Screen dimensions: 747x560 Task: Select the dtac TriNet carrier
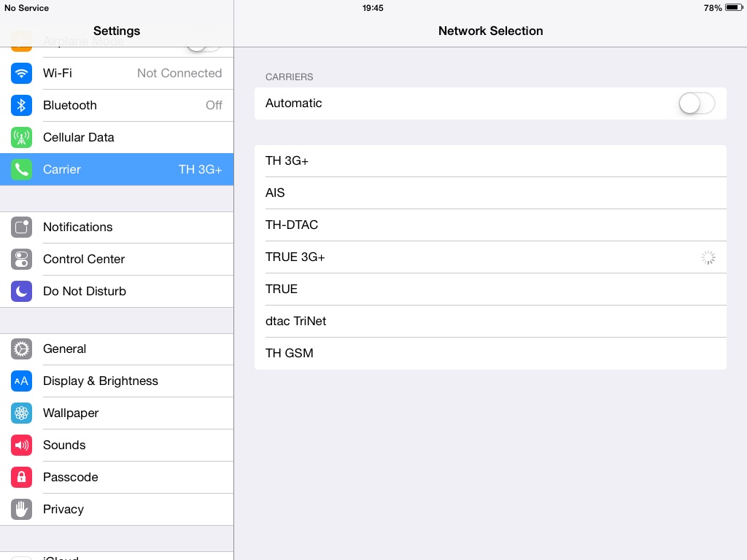tap(490, 322)
